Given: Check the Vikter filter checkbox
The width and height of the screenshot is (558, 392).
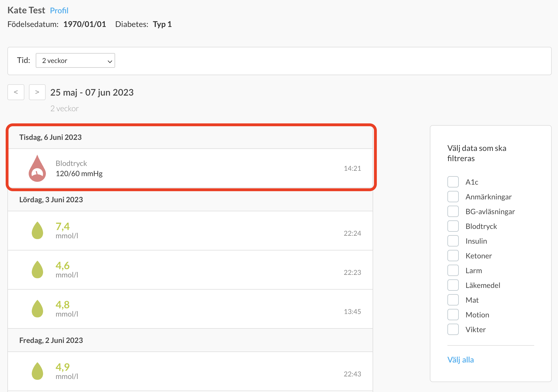Looking at the screenshot, I should pyautogui.click(x=453, y=329).
